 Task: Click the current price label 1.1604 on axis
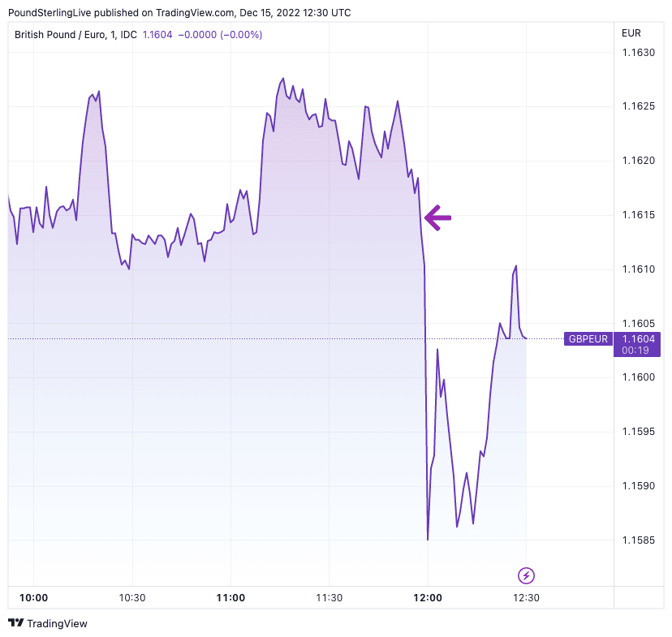click(637, 339)
